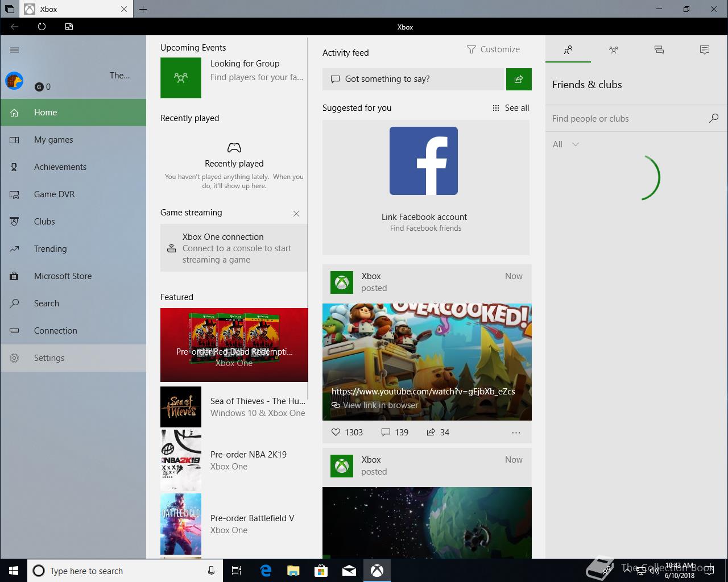Screen dimensions: 728x582
Task: Open the hamburger menu in sidebar
Action: coord(15,50)
